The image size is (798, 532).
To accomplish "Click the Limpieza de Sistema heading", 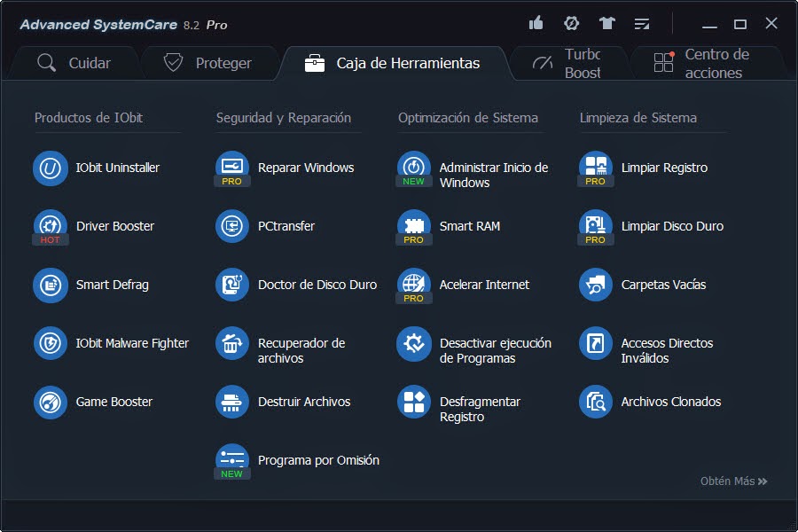I will point(638,118).
